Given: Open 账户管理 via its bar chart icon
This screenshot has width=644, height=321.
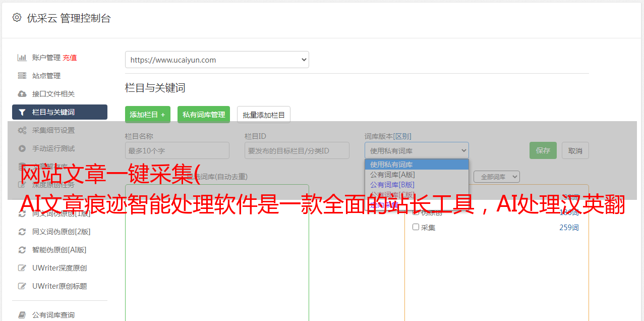Looking at the screenshot, I should click(x=22, y=58).
